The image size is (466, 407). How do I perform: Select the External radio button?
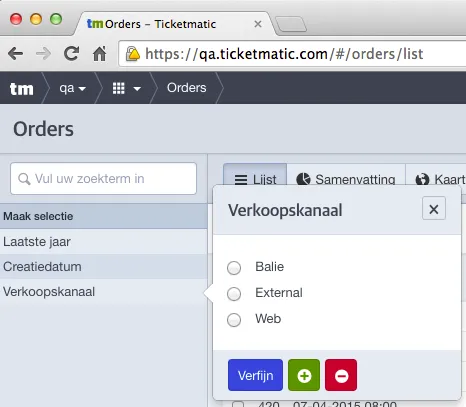pyautogui.click(x=234, y=294)
